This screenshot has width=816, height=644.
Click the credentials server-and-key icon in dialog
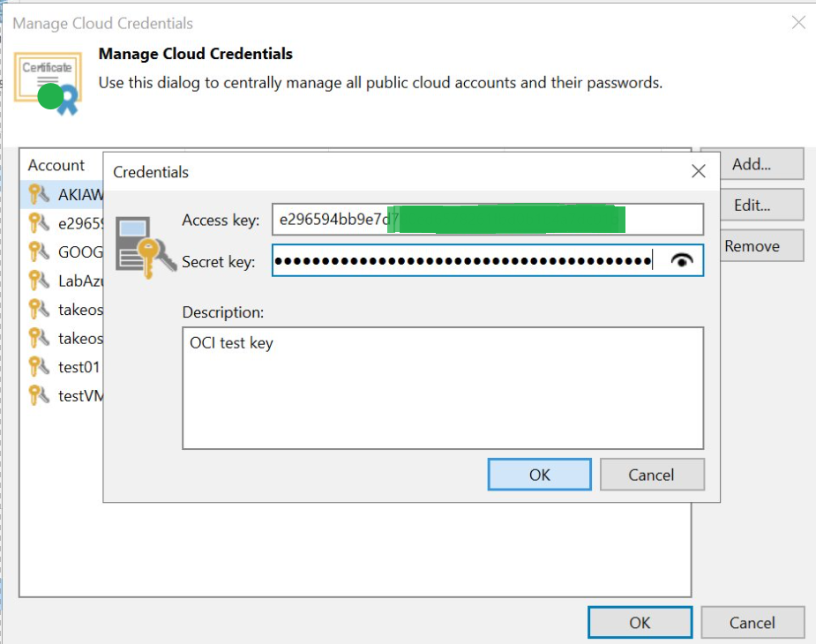point(146,246)
